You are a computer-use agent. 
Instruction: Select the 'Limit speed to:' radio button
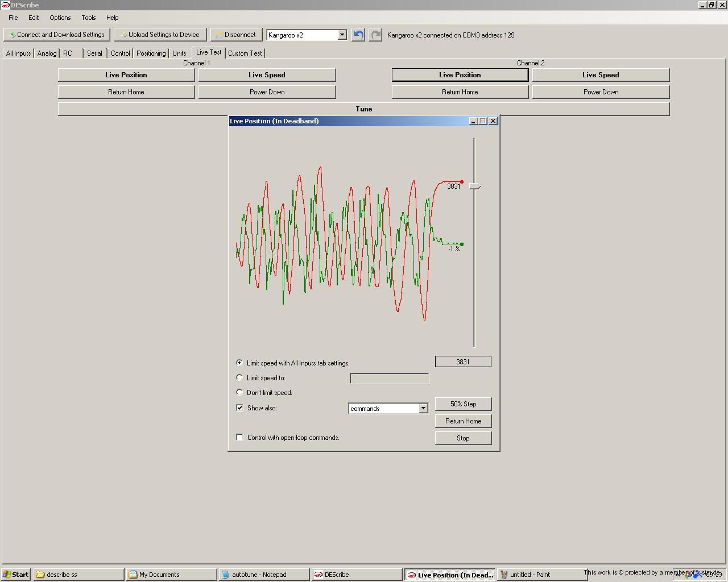click(239, 377)
